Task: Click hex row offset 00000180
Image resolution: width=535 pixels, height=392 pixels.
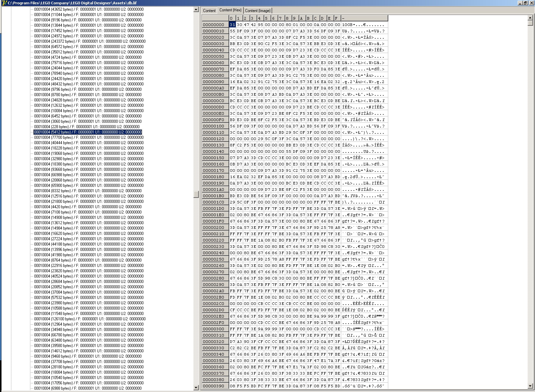Action: (x=215, y=177)
